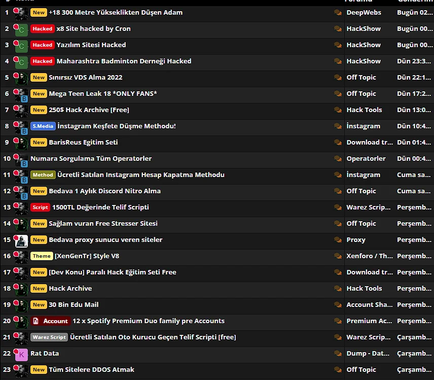This screenshot has height=380, width=434.
Task: Click the replies icon on the DeepWebs row
Action: [338, 13]
